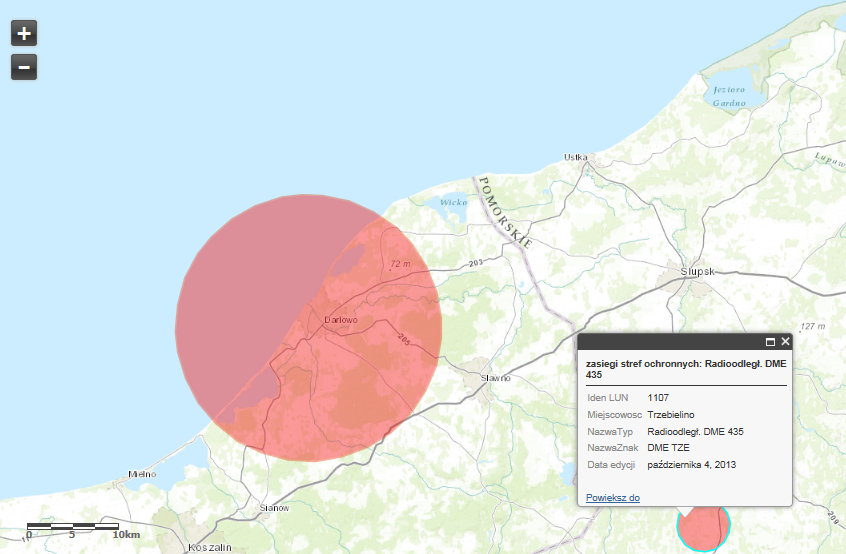
Task: Zoom out the map with minus button
Action: tap(24, 67)
